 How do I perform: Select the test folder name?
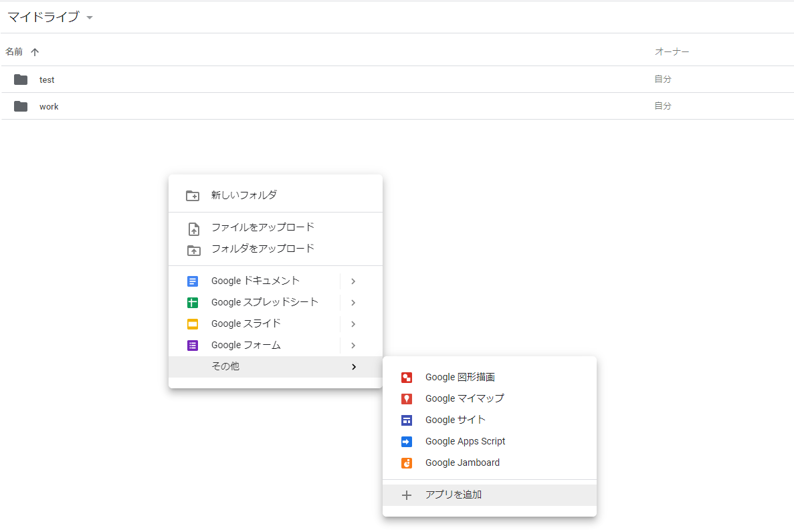(47, 80)
